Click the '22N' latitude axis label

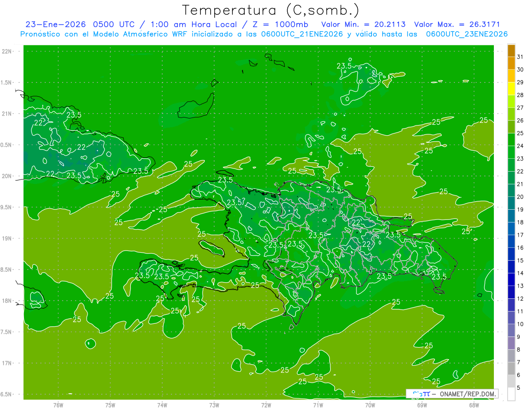pos(6,51)
